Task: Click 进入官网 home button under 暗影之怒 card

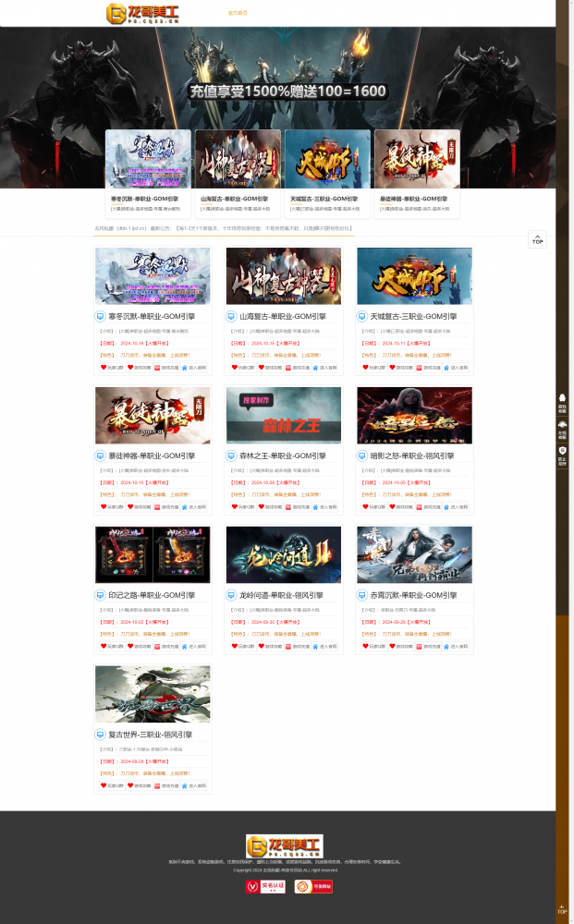Action: pos(456,506)
